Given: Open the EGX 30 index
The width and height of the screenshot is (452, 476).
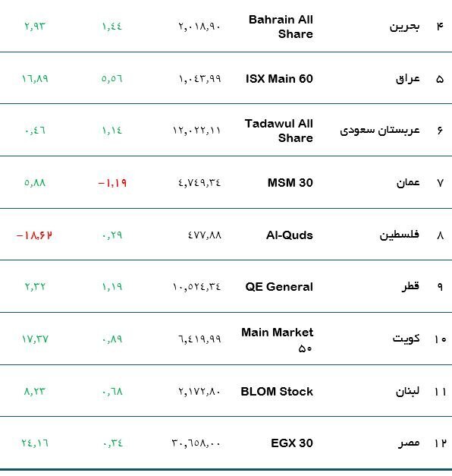Looking at the screenshot, I should (292, 443).
